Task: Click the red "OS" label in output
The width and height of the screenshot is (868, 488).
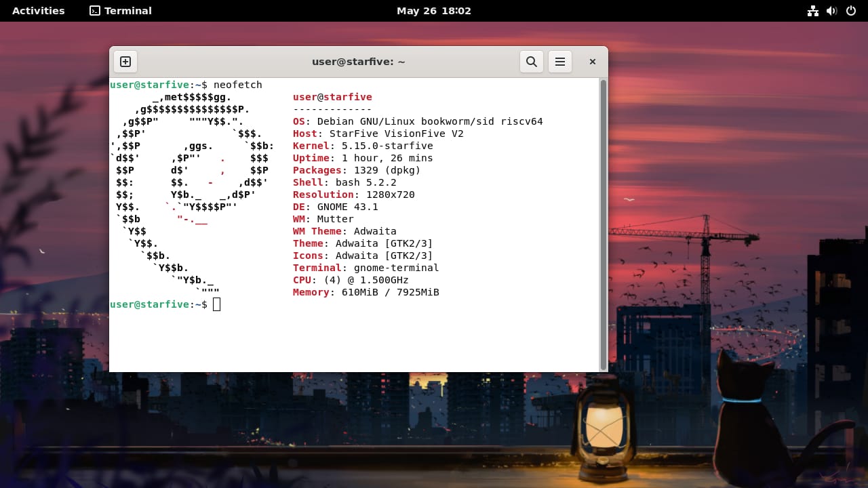Action: (299, 122)
